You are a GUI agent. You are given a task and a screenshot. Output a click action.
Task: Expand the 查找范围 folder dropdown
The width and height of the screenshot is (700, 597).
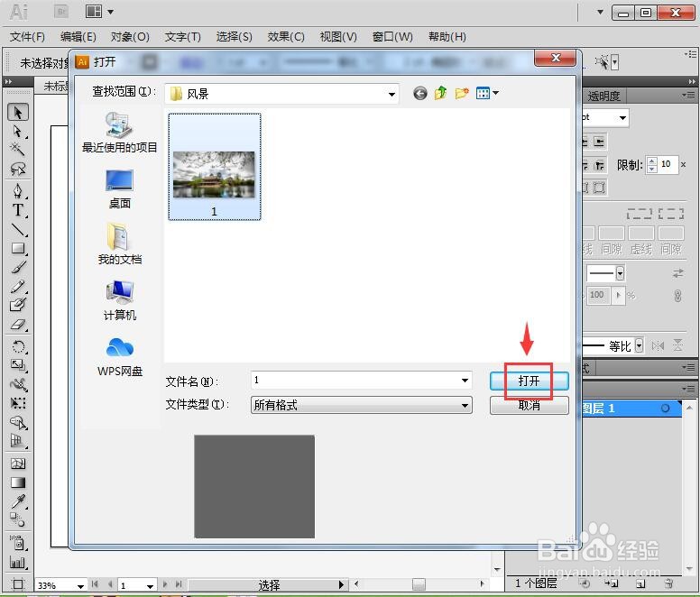(x=391, y=94)
